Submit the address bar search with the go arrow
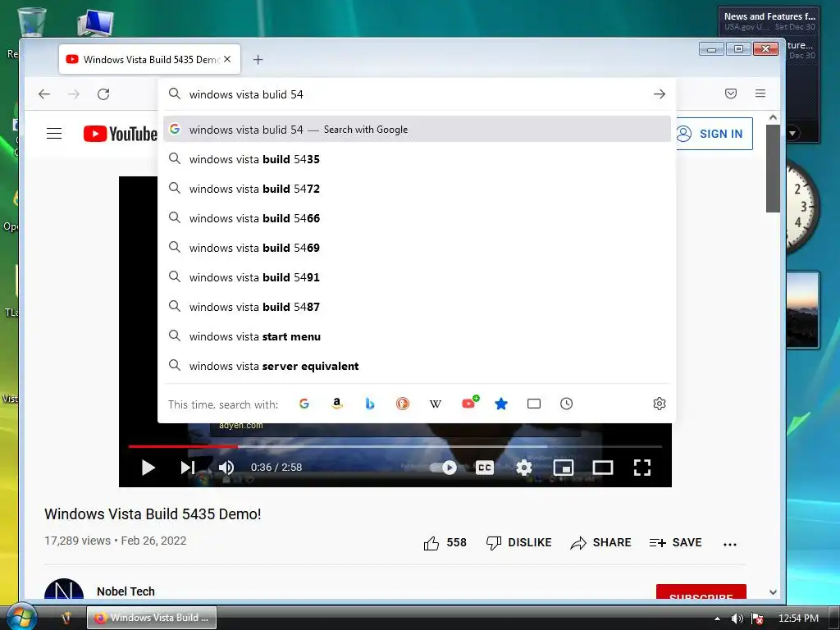840x630 pixels. 660,94
